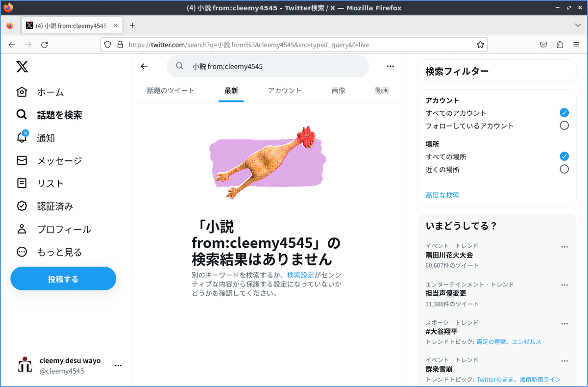Switch to the アカウント tab
Viewport: 588px width, 387px height.
(x=285, y=90)
